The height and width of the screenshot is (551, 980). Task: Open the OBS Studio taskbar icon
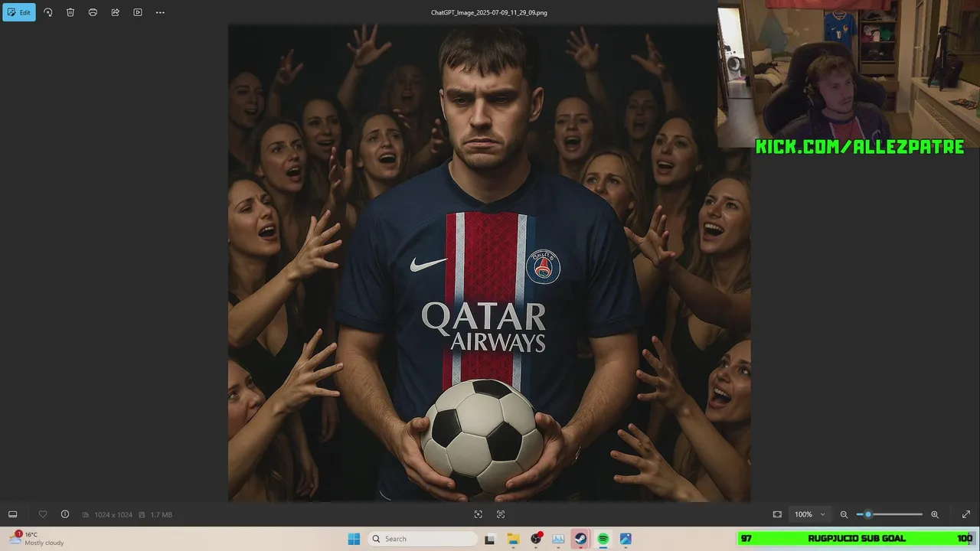coord(536,539)
